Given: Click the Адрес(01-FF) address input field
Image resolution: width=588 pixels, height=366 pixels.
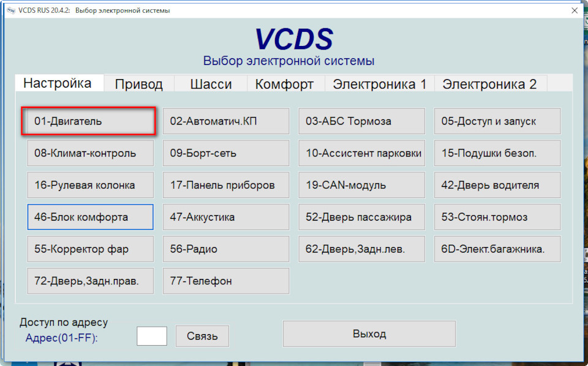Looking at the screenshot, I should point(151,336).
